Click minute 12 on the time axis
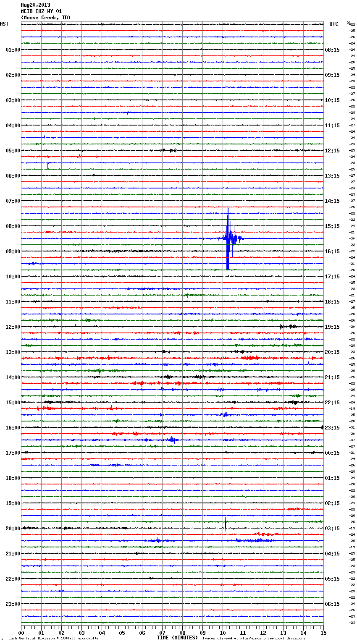 coord(263,633)
